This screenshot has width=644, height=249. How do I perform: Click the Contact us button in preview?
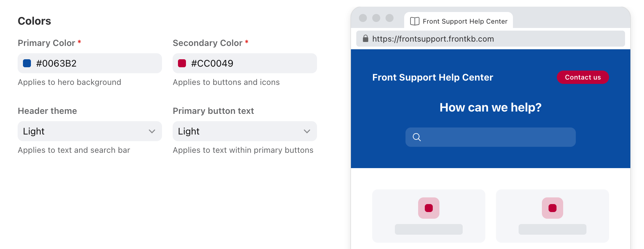[x=583, y=77]
